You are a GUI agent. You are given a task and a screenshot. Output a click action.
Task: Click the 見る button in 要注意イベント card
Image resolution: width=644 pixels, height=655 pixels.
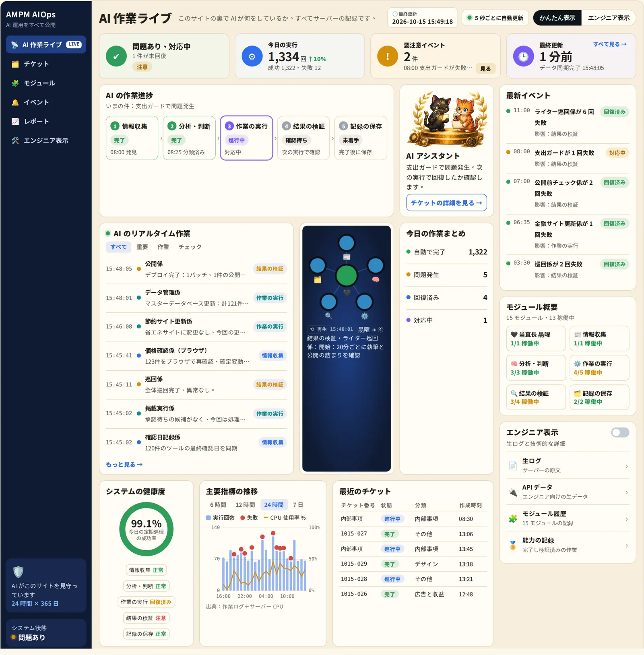[485, 69]
